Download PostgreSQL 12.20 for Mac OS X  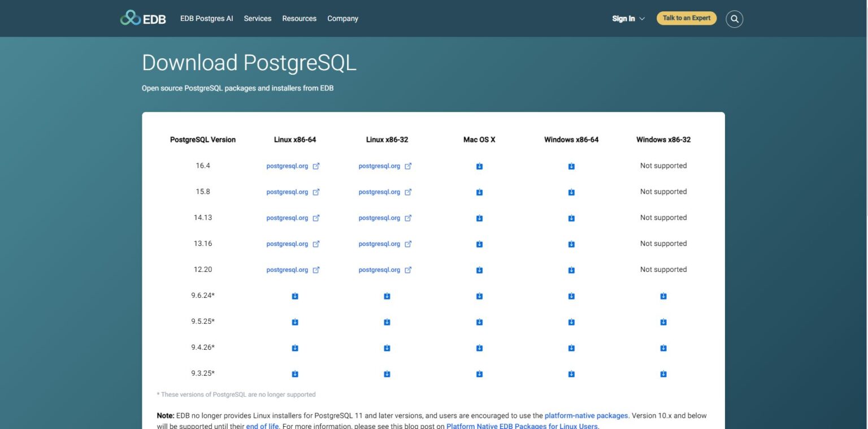[x=479, y=270]
